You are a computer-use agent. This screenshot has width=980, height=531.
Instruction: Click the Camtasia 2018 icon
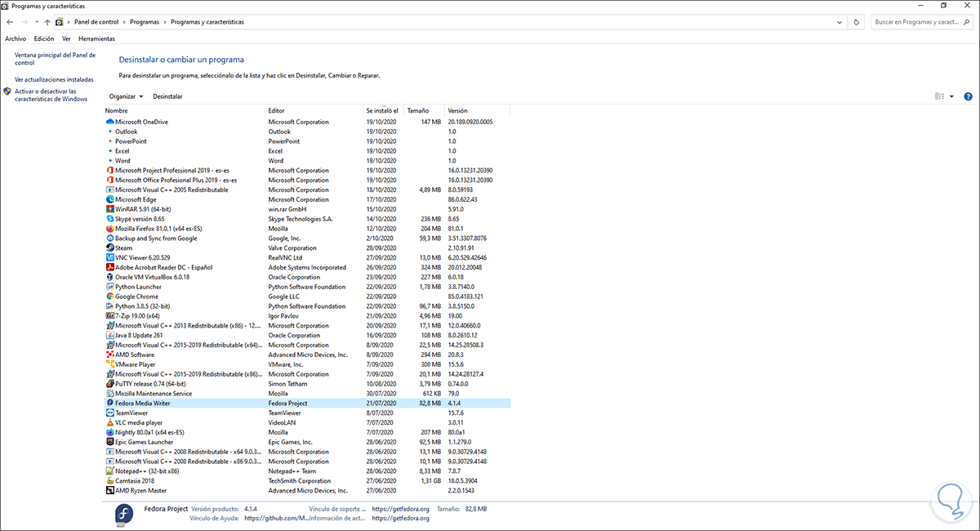point(109,481)
